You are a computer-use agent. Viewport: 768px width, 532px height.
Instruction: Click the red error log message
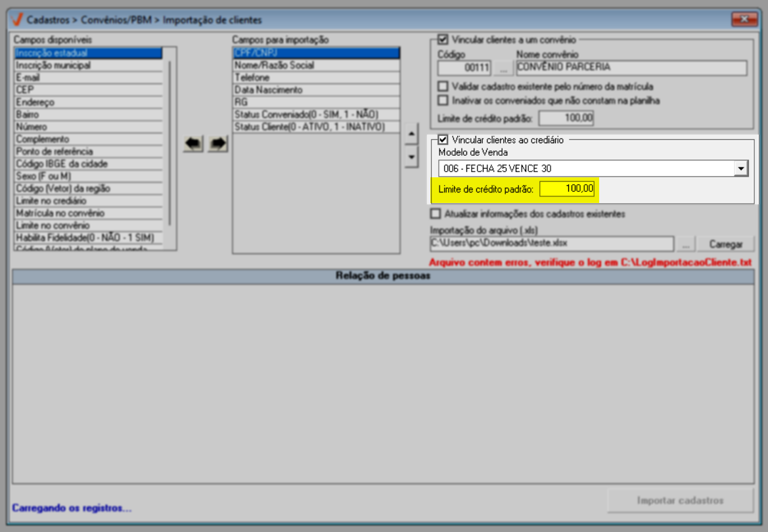pyautogui.click(x=590, y=263)
